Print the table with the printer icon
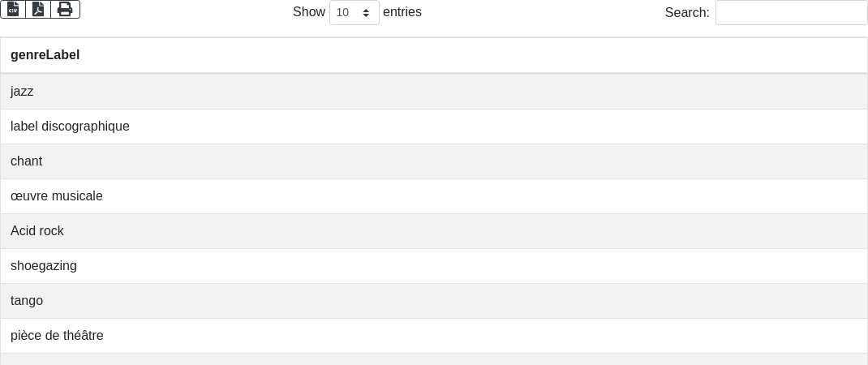This screenshot has height=365, width=868. (65, 9)
